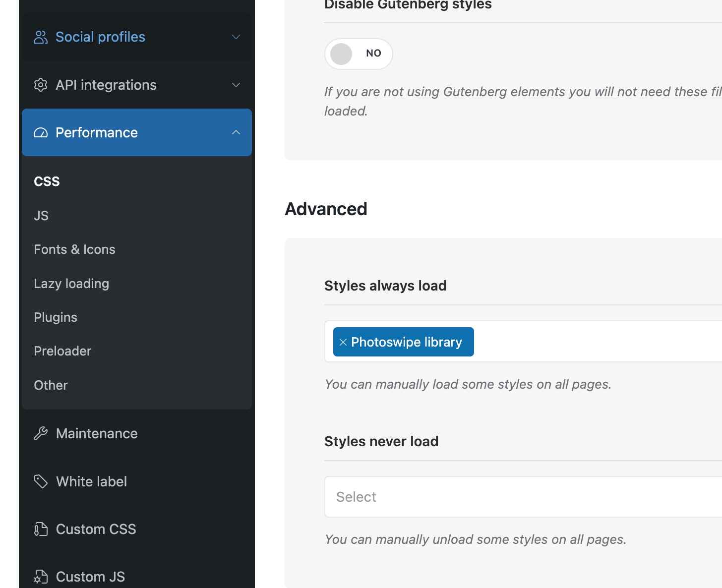Expand the Social profiles section chevron
The image size is (722, 588).
pos(236,37)
